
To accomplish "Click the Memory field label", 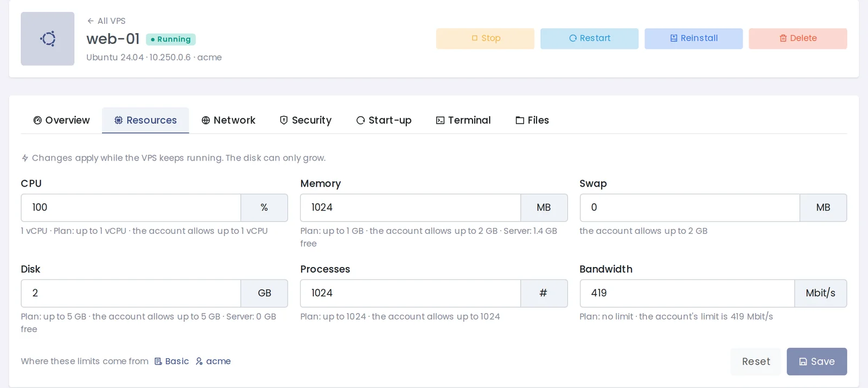I will coord(321,183).
